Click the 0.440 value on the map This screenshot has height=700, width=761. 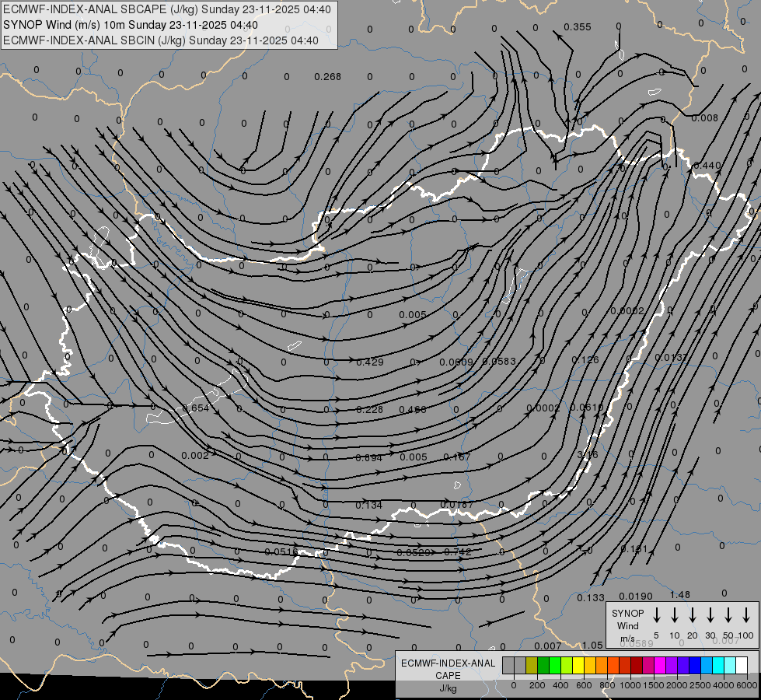point(707,166)
